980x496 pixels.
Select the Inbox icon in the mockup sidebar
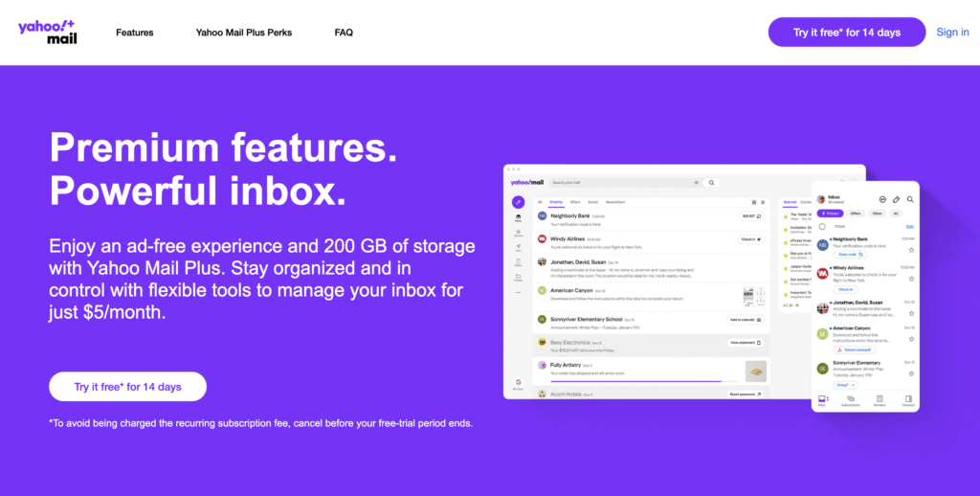[518, 217]
